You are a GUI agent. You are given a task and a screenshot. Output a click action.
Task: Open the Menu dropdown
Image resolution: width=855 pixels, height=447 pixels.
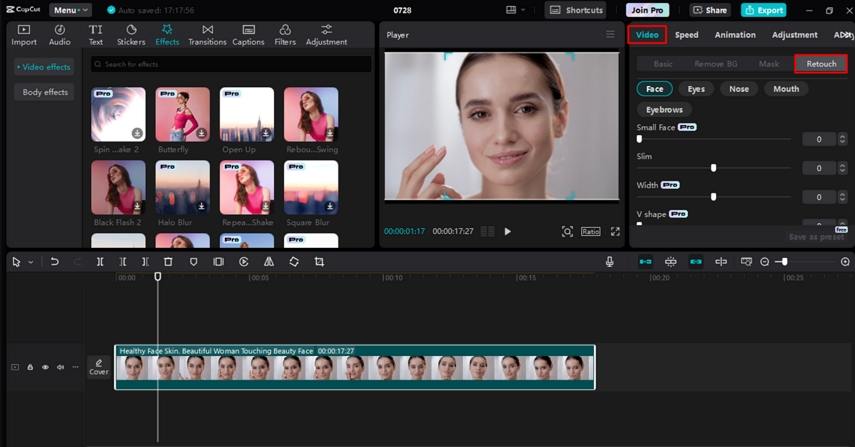pos(70,10)
